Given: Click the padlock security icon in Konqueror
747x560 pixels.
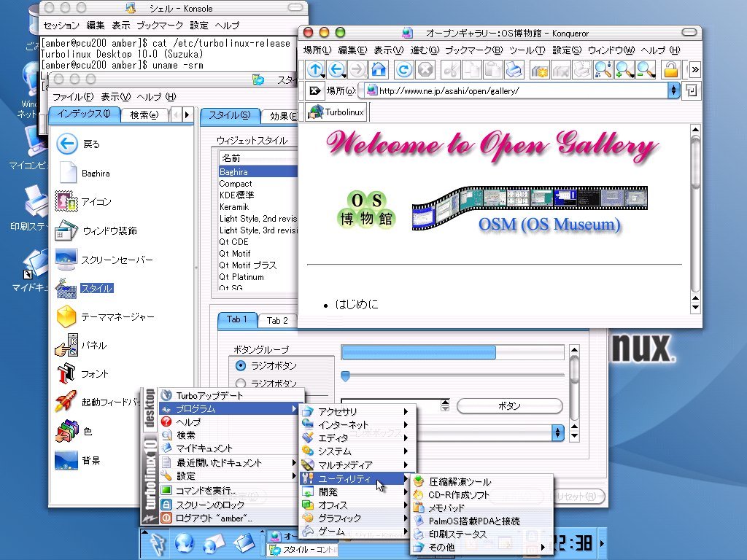Looking at the screenshot, I should pyautogui.click(x=671, y=70).
